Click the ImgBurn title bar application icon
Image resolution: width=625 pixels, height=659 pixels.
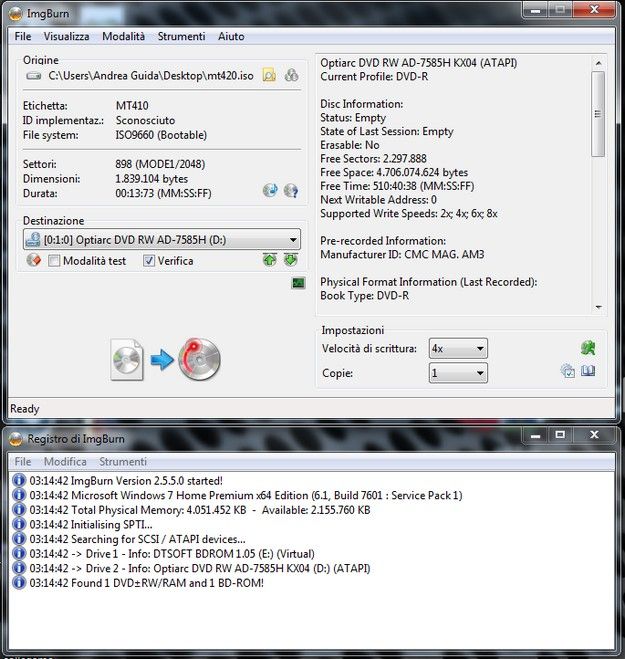coord(16,14)
